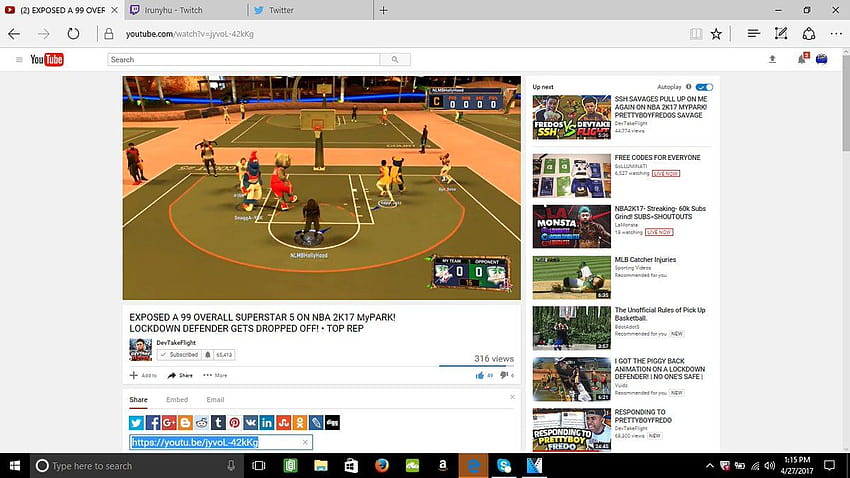Refresh the browser page
Image resolution: width=850 pixels, height=478 pixels.
[x=73, y=34]
